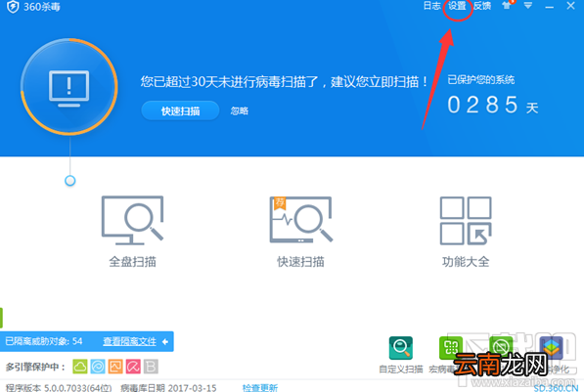Collapse quarantine bar with arrow icon
Image resolution: width=584 pixels, height=392 pixels.
(165, 341)
